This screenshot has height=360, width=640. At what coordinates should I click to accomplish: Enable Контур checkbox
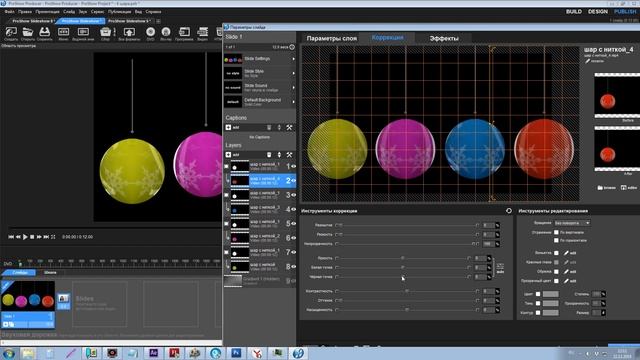coord(538,313)
